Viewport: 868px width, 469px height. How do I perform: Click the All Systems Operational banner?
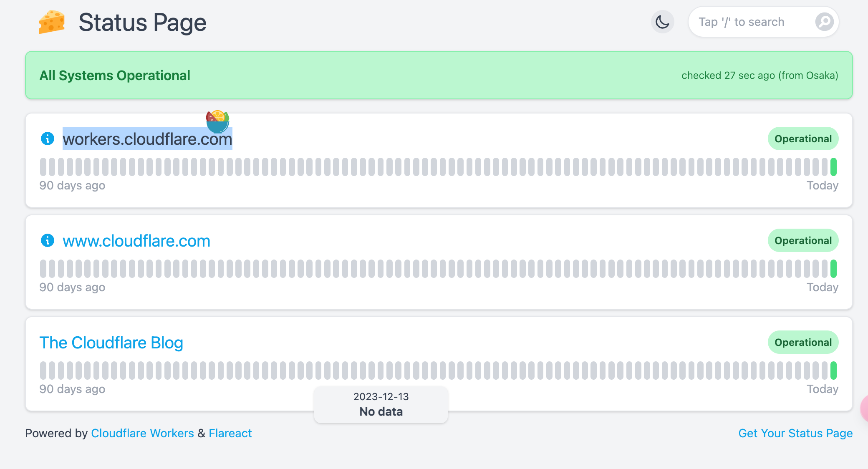439,75
